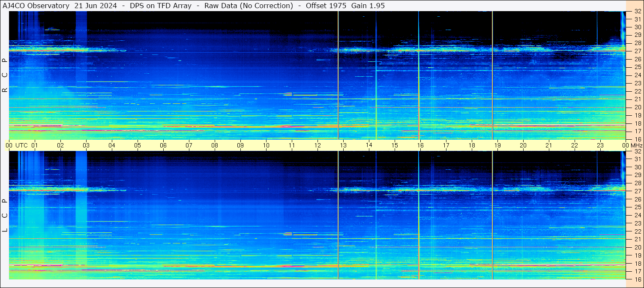Select hour '18' on the time axis
This screenshot has width=644, height=288.
click(x=472, y=145)
